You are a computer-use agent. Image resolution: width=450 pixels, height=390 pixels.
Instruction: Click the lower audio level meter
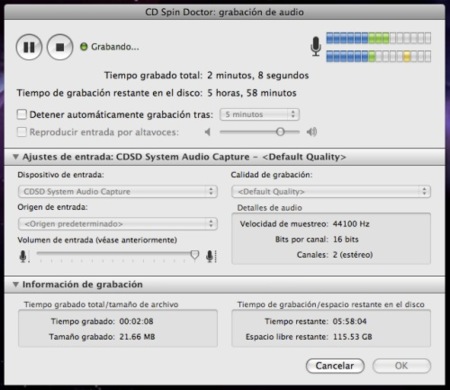[378, 56]
